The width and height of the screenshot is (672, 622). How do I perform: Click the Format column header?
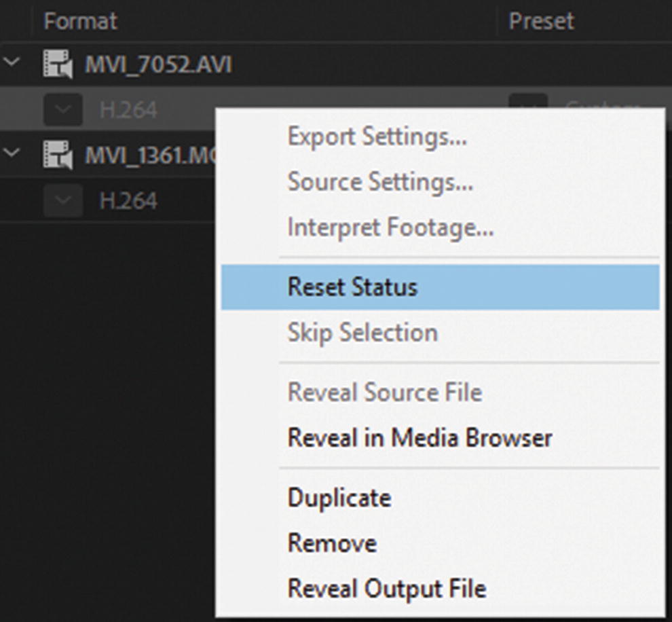pyautogui.click(x=80, y=21)
